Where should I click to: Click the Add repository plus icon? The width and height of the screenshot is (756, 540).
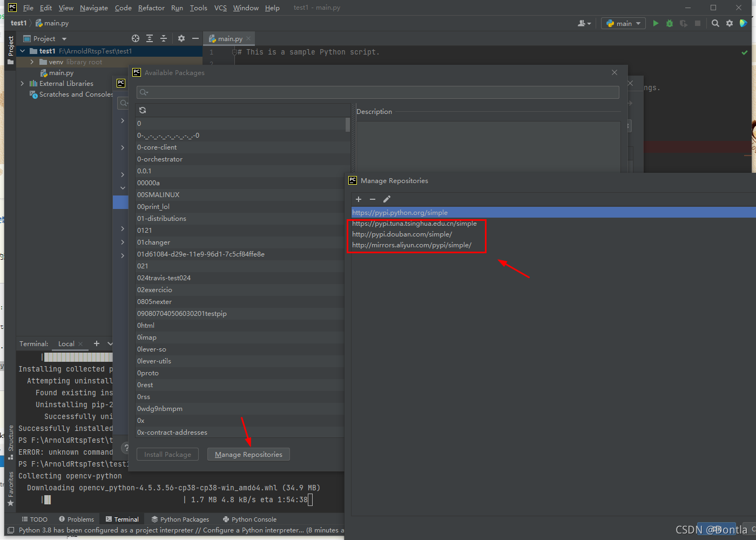(x=359, y=199)
